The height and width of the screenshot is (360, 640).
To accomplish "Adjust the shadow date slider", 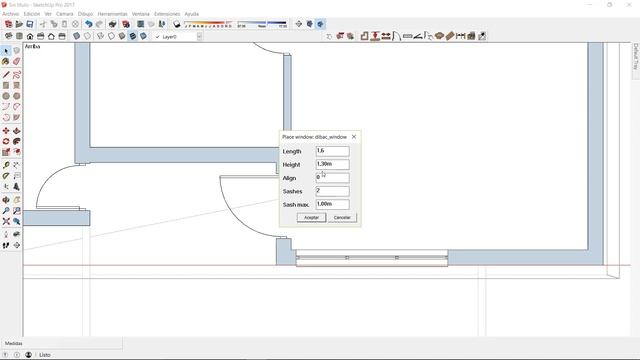I will coord(208,24).
